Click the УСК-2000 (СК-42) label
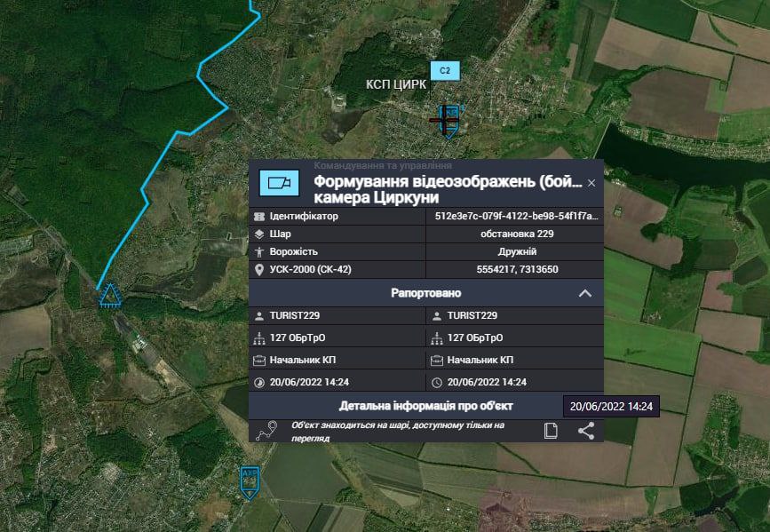This screenshot has width=770, height=532. [x=310, y=270]
